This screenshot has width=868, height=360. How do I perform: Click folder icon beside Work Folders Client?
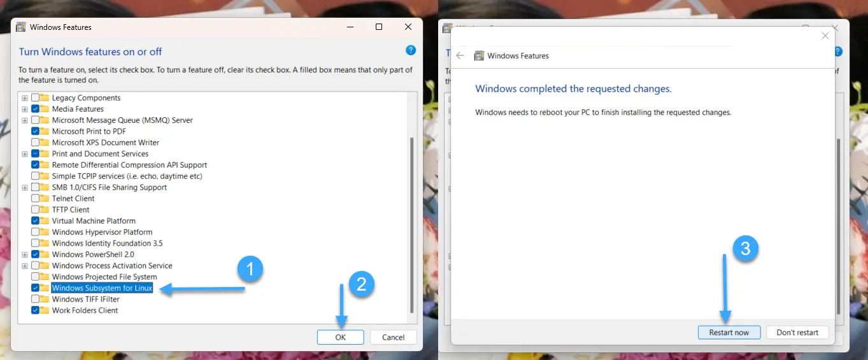coord(45,310)
